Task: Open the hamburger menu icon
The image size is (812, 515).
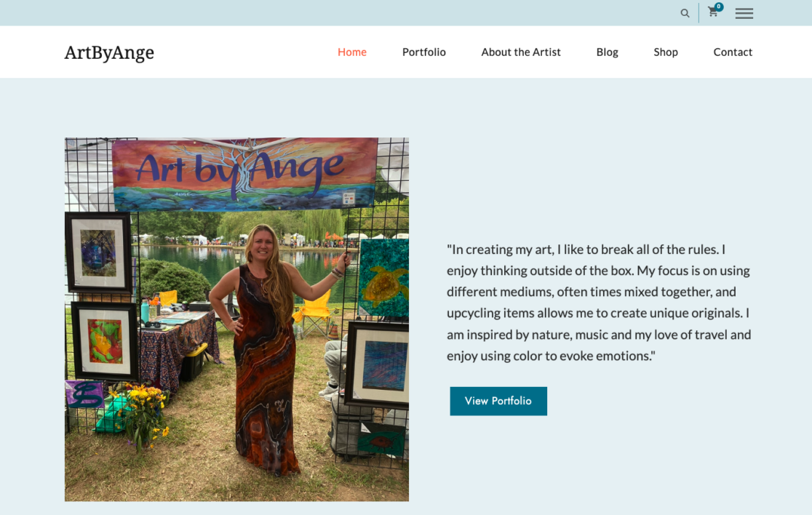Action: [x=744, y=14]
